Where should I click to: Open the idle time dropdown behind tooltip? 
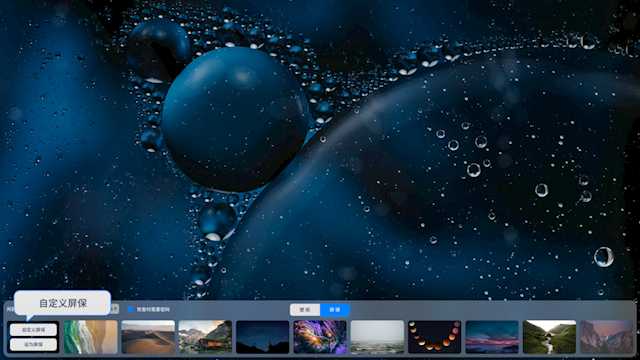tap(115, 309)
